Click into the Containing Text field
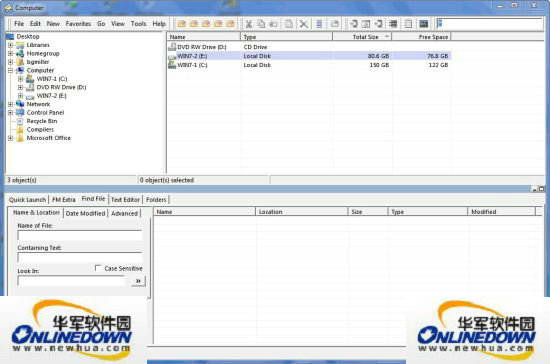The image size is (550, 364). point(80,258)
